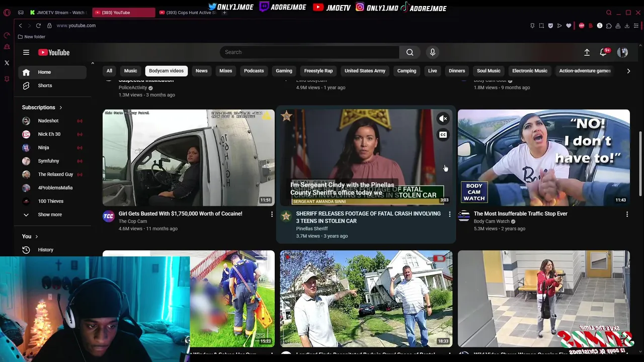Open browser downloads icon

click(x=627, y=26)
